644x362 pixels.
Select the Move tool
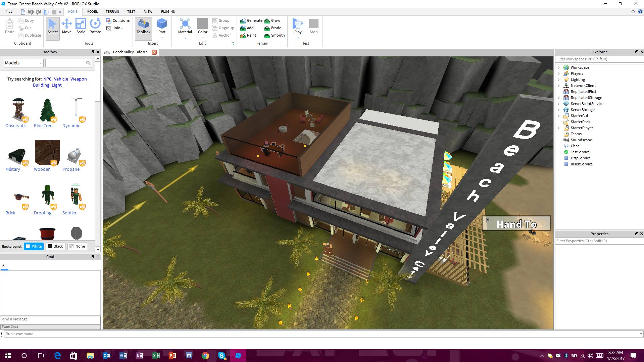pyautogui.click(x=67, y=26)
